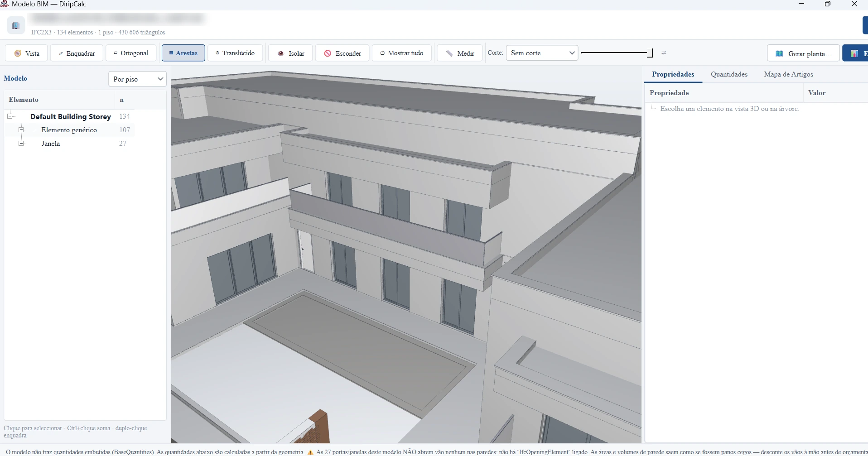Click the Vista button's colored icon
868x456 pixels.
(18, 53)
